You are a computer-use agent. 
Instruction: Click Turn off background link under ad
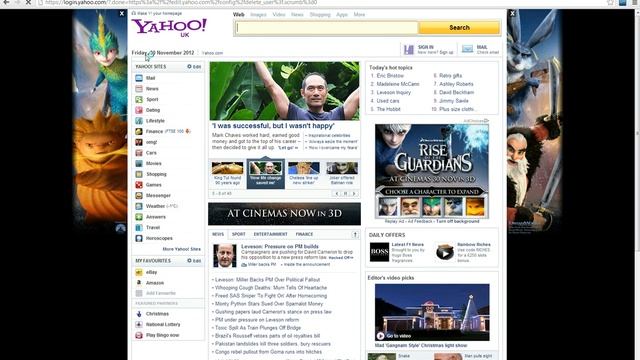point(458,221)
